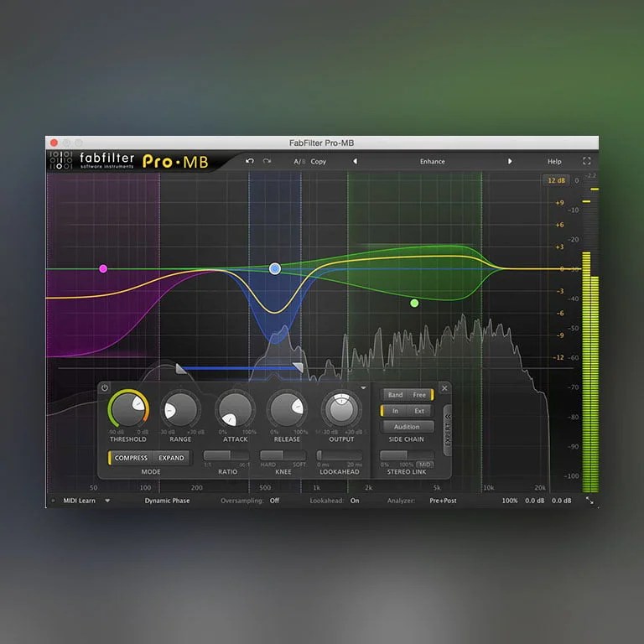This screenshot has height=644, width=644.
Task: Select the Ext side chain source
Action: 419,411
